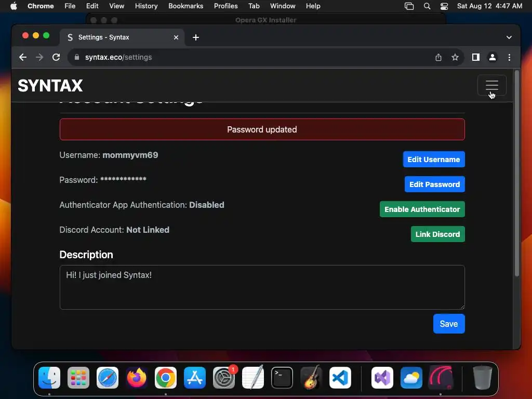Close the Settings - Syntax tab
Viewport: 532px width, 399px height.
click(176, 37)
